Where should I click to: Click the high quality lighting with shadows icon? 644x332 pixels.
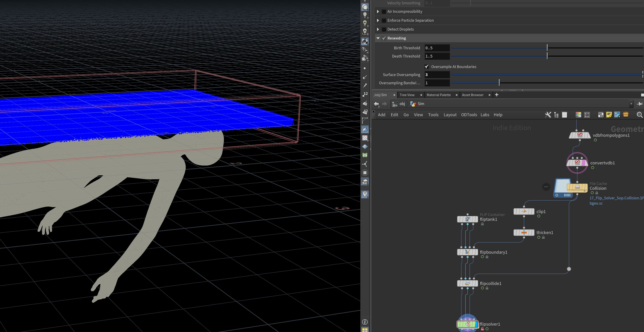point(365,32)
